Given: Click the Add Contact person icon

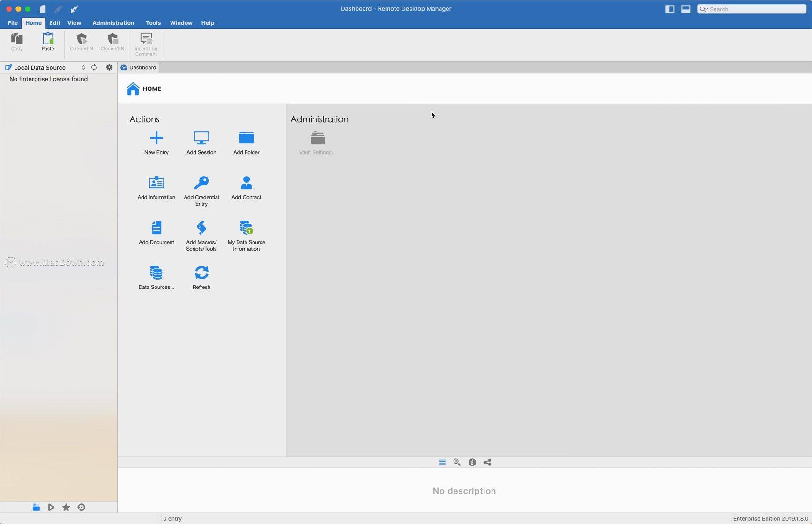Looking at the screenshot, I should [246, 182].
